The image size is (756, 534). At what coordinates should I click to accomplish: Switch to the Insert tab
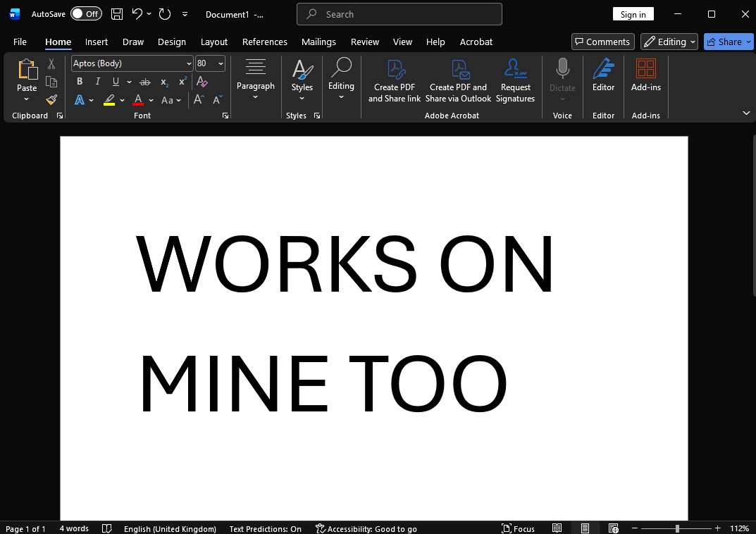point(97,42)
